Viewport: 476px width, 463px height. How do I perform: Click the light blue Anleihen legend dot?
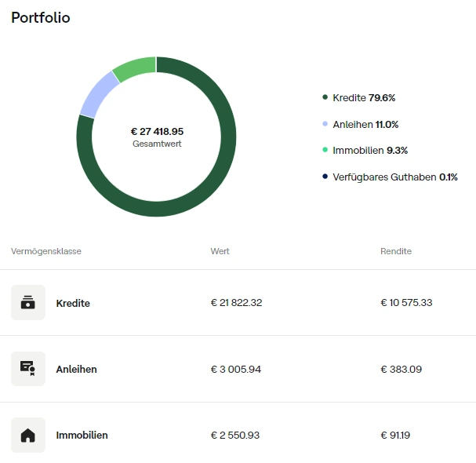coord(325,124)
